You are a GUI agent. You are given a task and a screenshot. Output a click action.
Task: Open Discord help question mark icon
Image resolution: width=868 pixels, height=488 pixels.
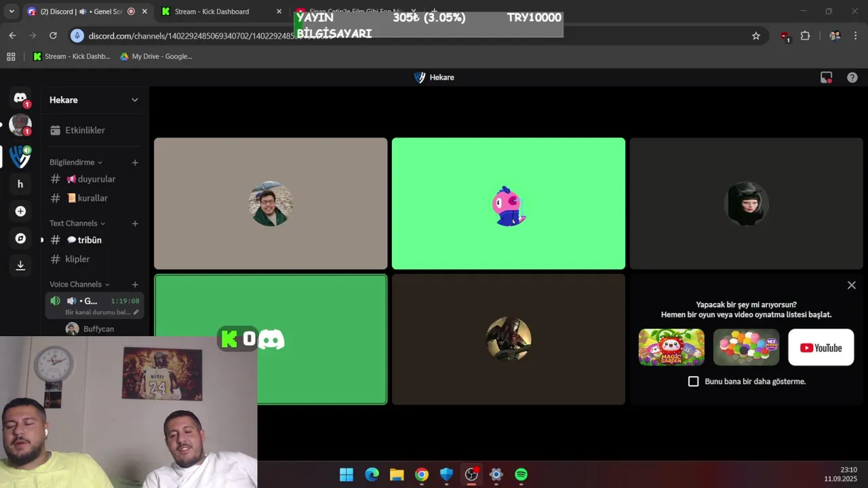(x=852, y=77)
